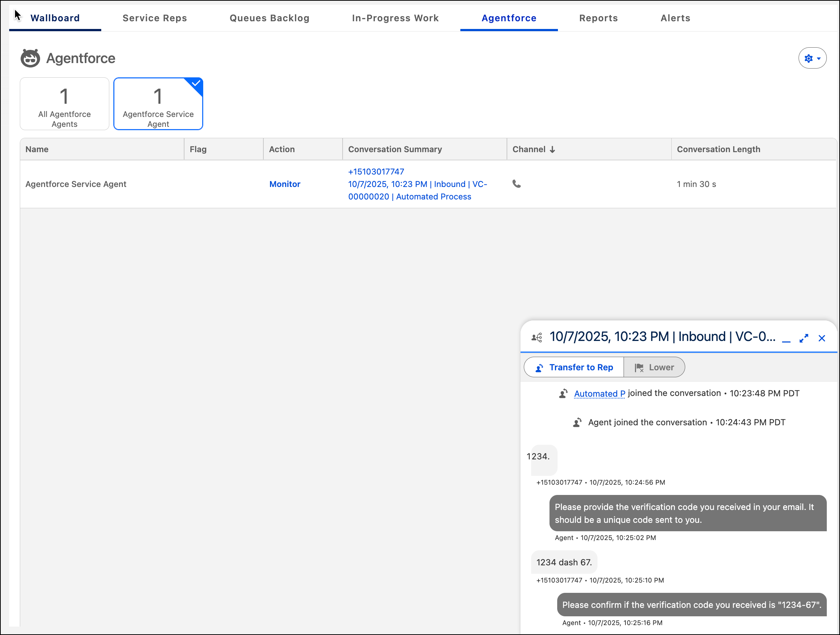This screenshot has height=635, width=840.
Task: Click the Transfer to Rep button
Action: (574, 367)
